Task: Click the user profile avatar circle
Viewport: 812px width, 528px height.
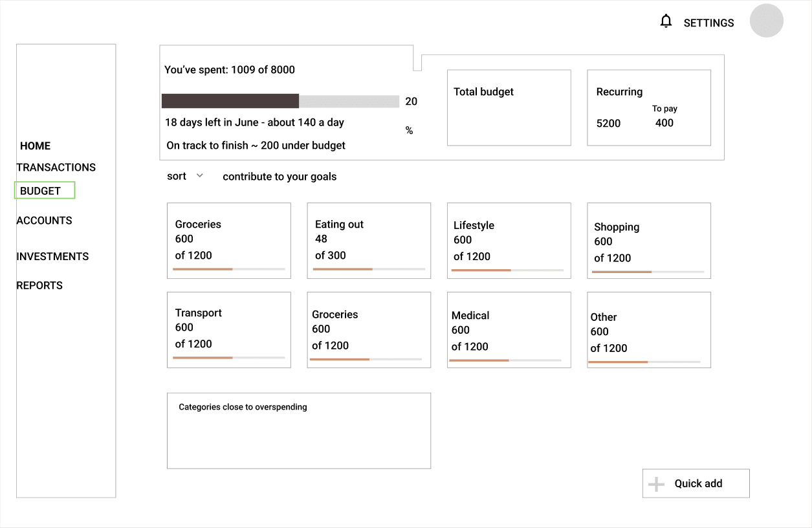Action: coord(767,21)
